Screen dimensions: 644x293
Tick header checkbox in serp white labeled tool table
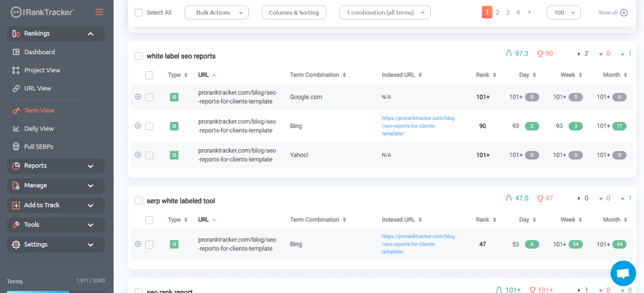(149, 220)
